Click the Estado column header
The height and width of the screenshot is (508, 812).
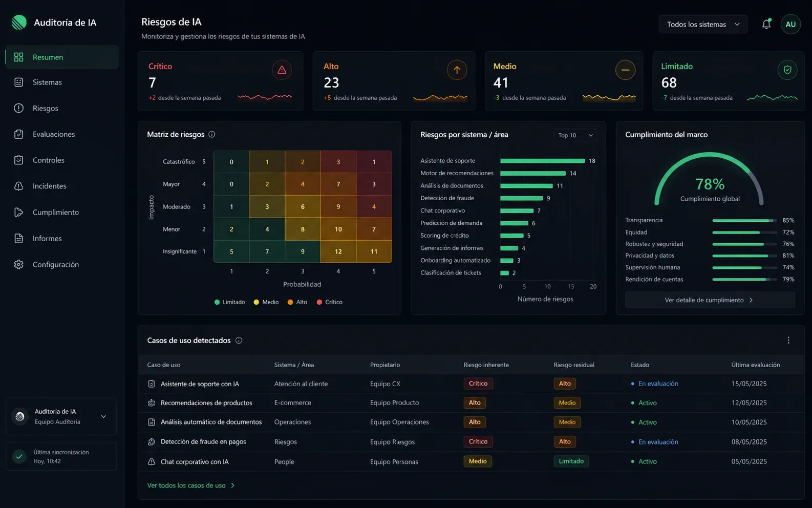tap(640, 365)
